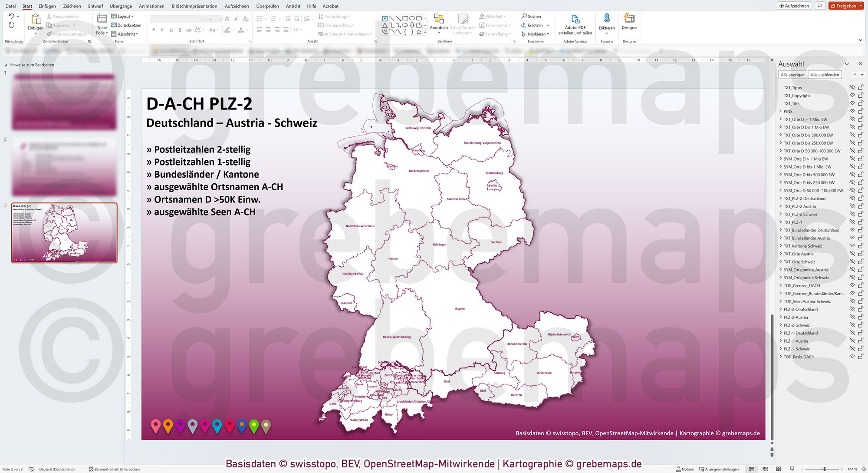Click the underline U formatting icon
868x473 pixels.
pyautogui.click(x=171, y=30)
